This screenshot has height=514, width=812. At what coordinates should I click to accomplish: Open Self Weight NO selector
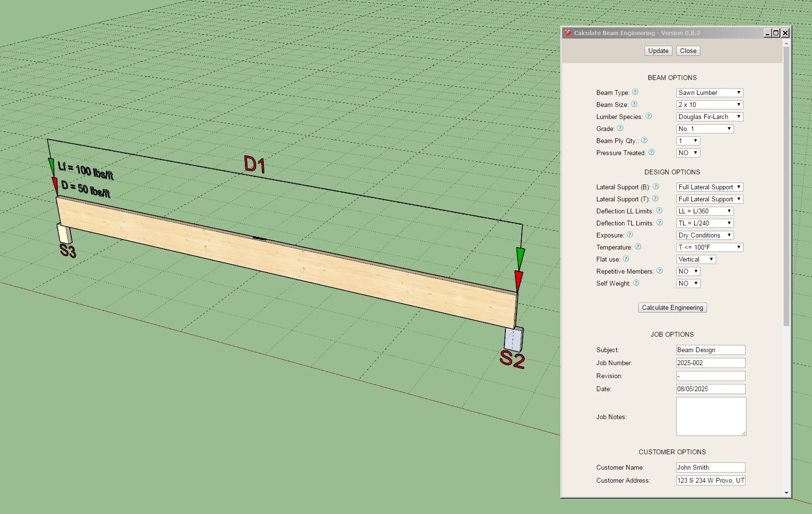(x=688, y=283)
